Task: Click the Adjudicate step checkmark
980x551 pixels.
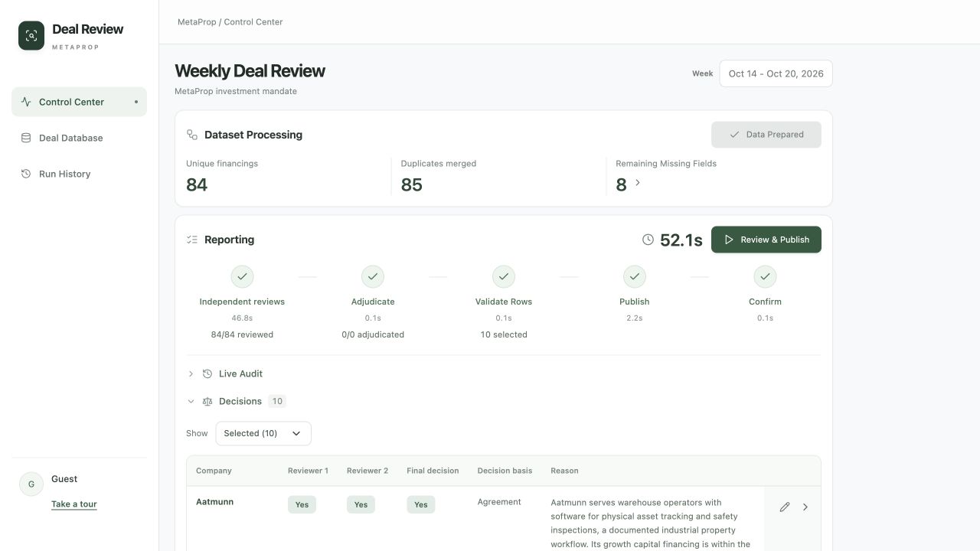Action: [373, 276]
